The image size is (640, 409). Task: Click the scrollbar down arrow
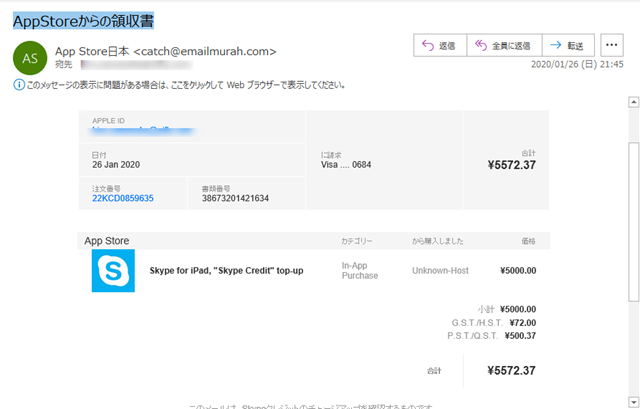click(x=633, y=401)
